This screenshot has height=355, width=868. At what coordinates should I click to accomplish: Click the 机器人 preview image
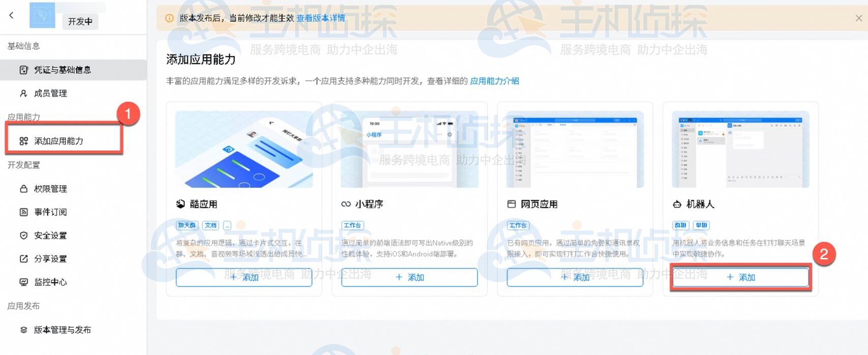pyautogui.click(x=741, y=150)
